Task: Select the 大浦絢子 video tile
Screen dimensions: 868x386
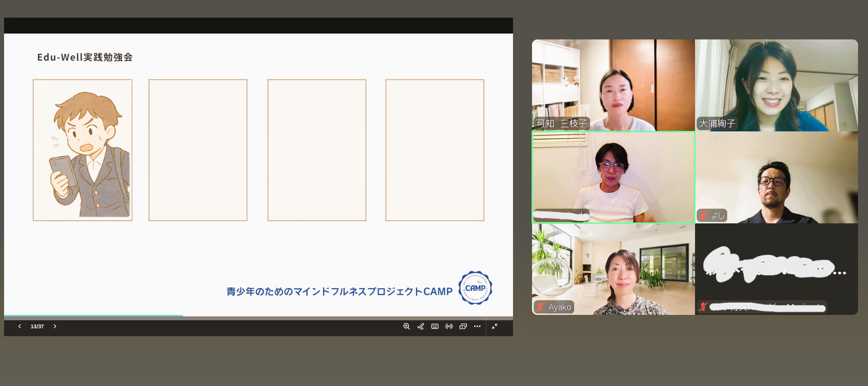Action: pos(777,85)
